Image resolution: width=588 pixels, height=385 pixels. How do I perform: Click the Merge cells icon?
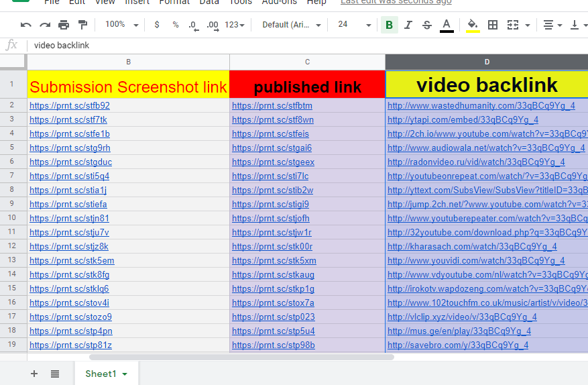click(513, 25)
